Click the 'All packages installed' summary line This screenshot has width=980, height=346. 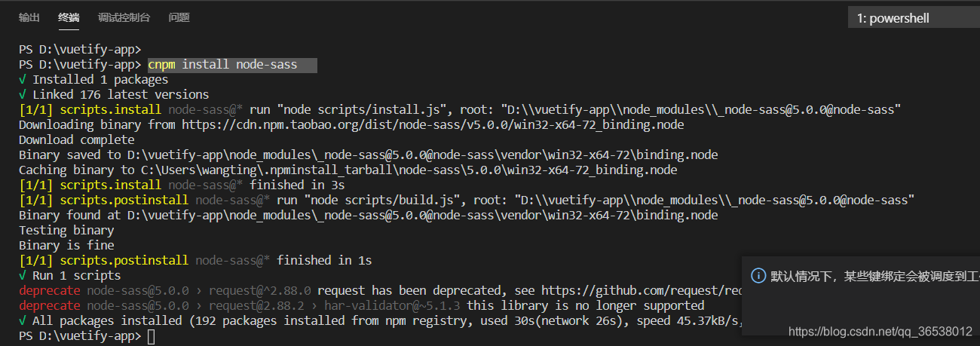click(x=381, y=320)
